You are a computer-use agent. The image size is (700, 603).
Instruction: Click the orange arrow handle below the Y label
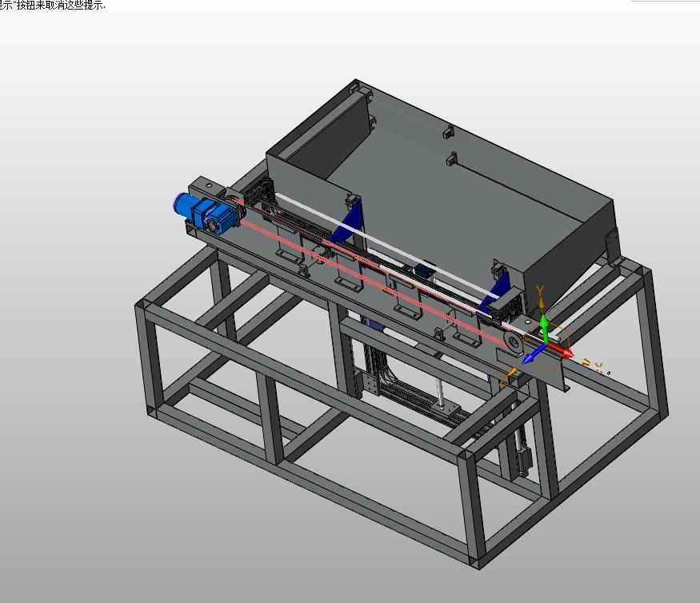point(542,305)
